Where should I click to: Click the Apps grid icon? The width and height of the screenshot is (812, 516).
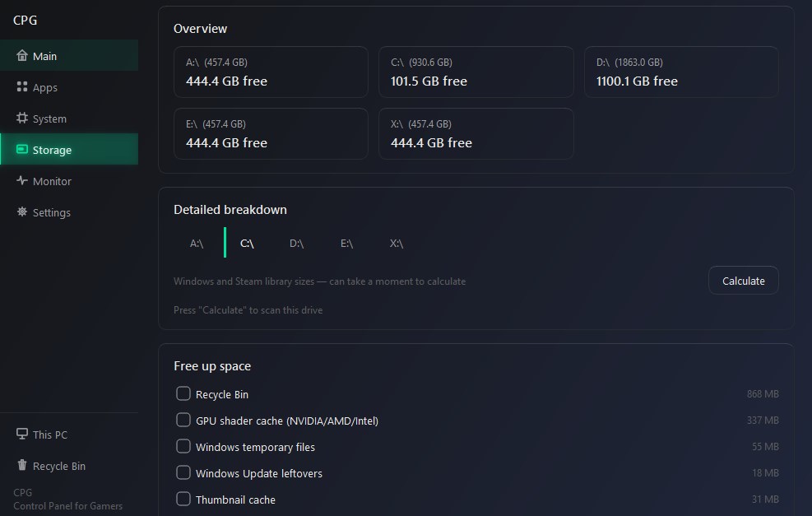coord(21,86)
